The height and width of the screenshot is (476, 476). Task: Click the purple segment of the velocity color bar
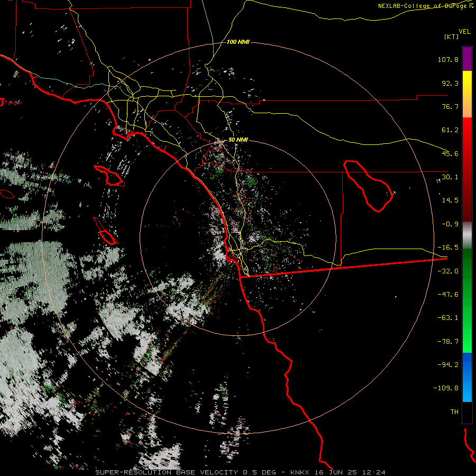pyautogui.click(x=467, y=59)
